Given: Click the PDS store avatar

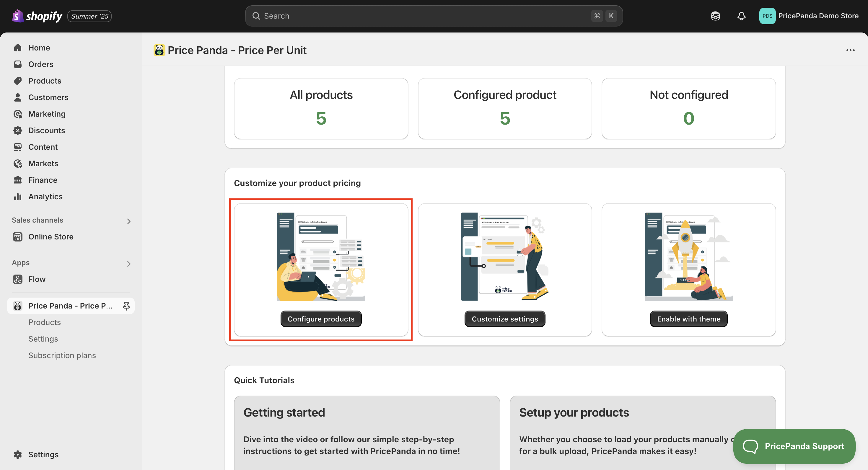Looking at the screenshot, I should [767, 16].
